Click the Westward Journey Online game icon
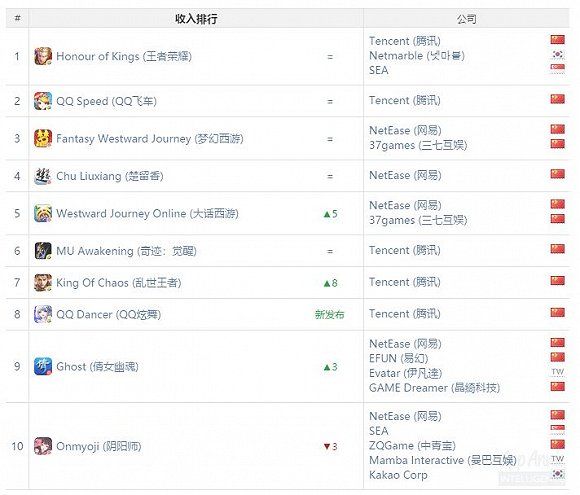The height and width of the screenshot is (495, 580). click(43, 213)
